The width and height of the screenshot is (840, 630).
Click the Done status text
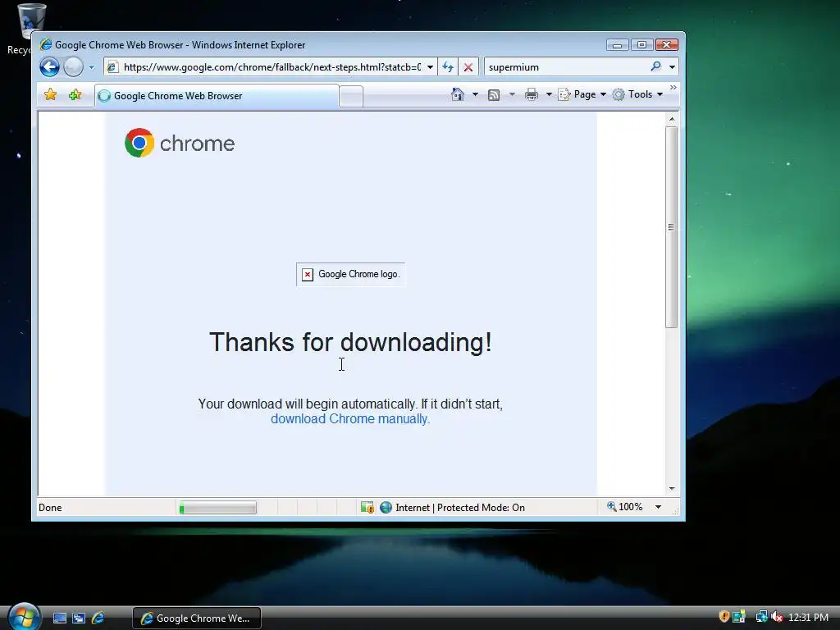coord(50,508)
